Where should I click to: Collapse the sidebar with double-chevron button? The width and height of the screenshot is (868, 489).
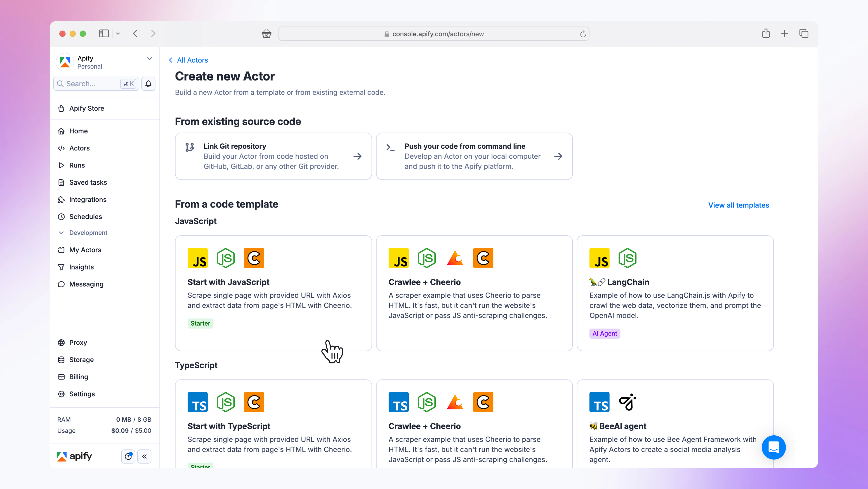point(145,456)
